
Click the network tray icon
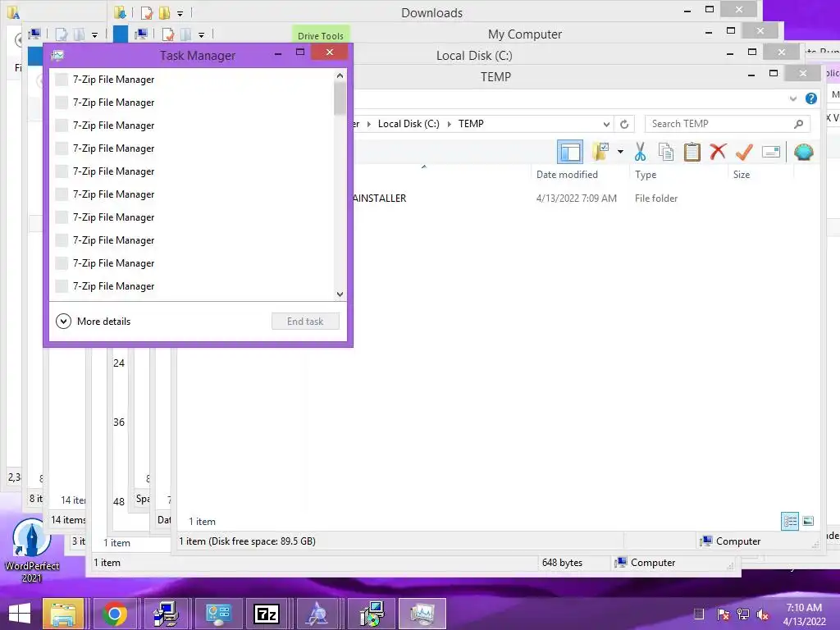(742, 614)
